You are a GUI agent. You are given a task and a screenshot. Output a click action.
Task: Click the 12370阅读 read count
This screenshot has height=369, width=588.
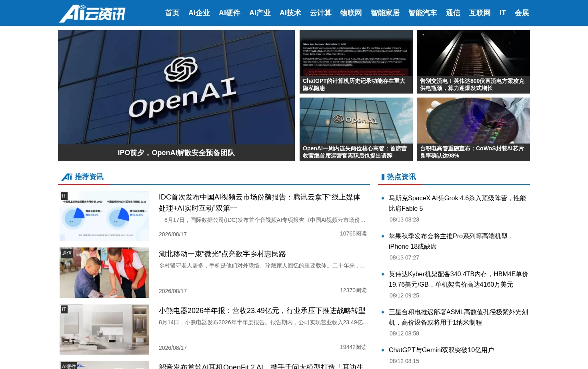click(353, 290)
